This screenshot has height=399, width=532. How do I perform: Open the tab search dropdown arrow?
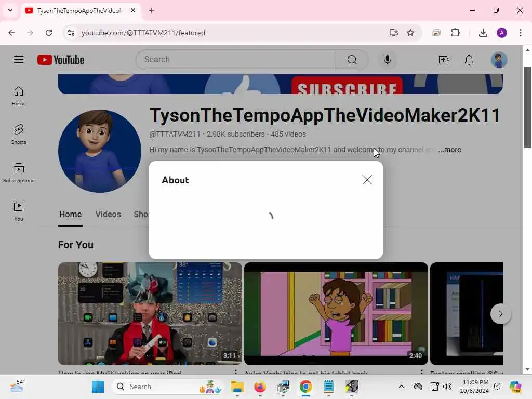[x=10, y=10]
